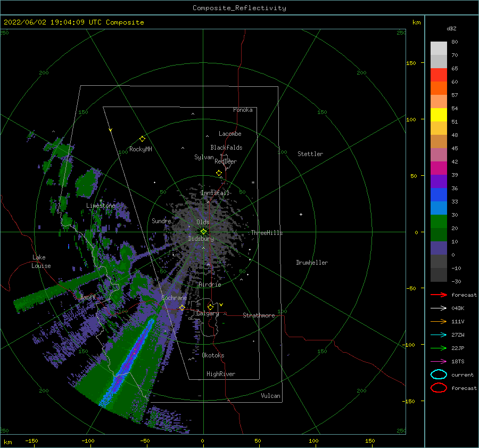Select the yellow 51-54 dBZ swatch
The width and height of the screenshot is (479, 448).
(x=439, y=115)
